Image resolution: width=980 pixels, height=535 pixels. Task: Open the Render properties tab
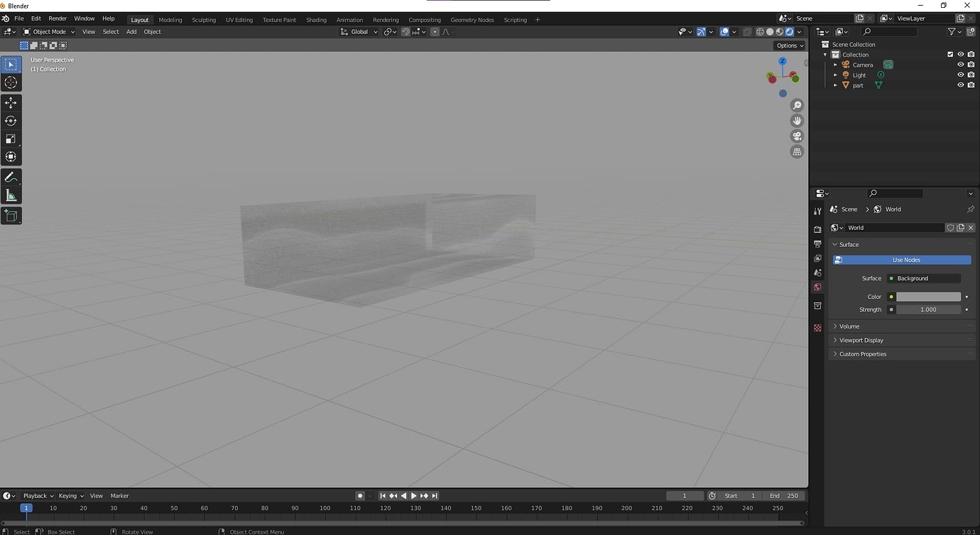(x=817, y=229)
